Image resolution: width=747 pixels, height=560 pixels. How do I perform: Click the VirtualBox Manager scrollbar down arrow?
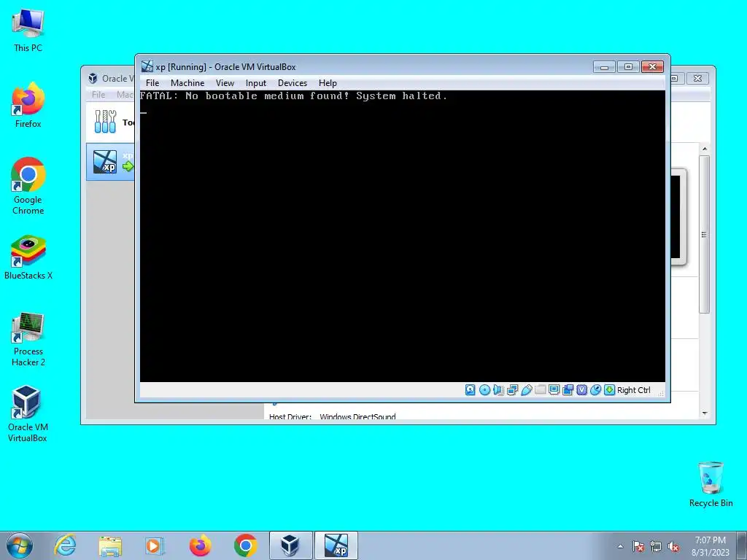coord(705,413)
